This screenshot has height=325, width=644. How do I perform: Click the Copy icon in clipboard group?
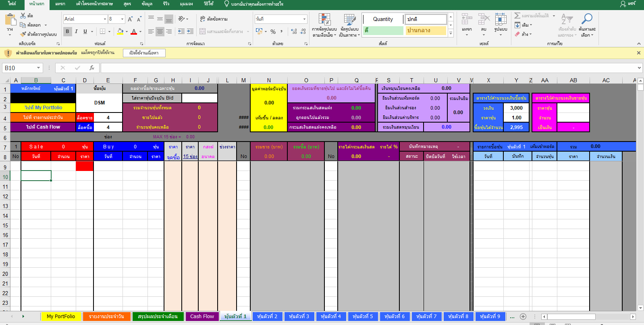pos(23,25)
